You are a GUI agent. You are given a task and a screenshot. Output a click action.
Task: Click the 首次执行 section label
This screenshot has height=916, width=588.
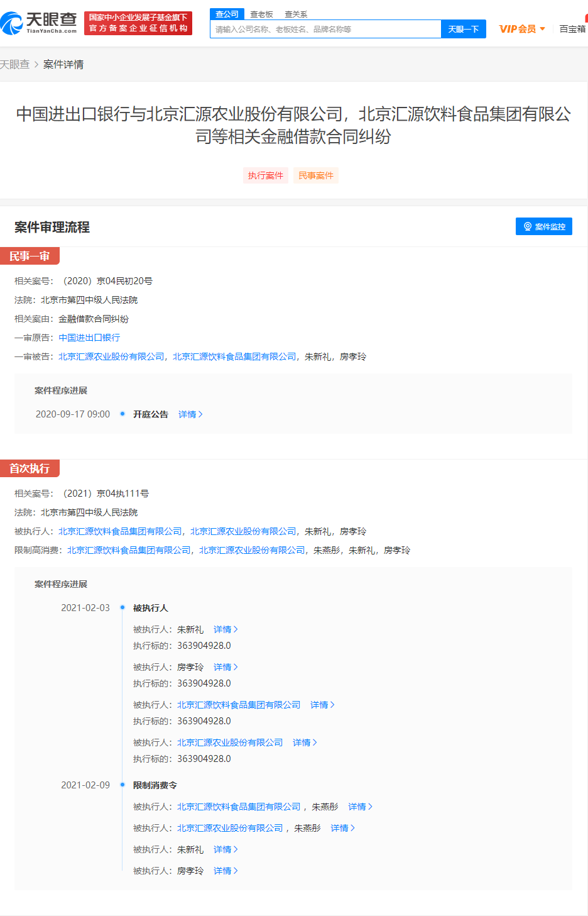click(30, 468)
